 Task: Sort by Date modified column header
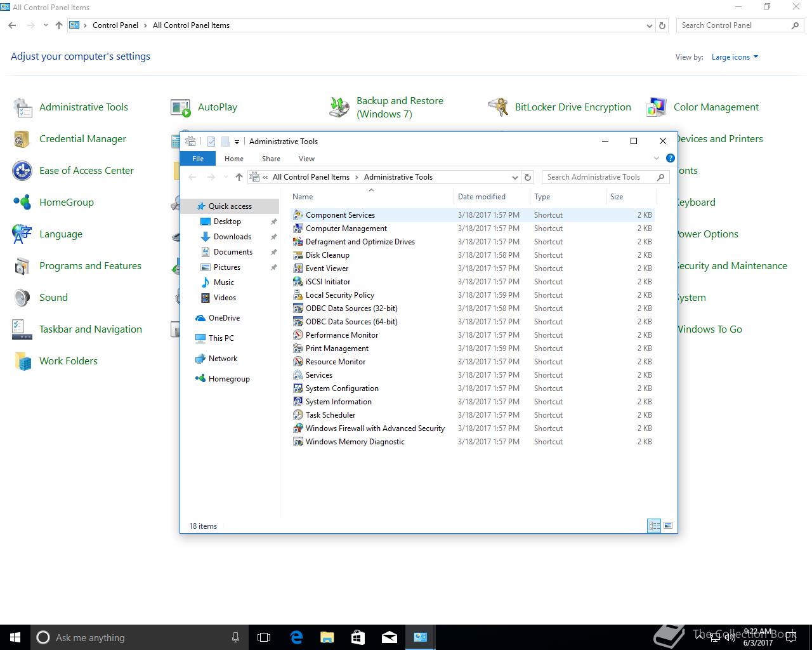pos(492,197)
